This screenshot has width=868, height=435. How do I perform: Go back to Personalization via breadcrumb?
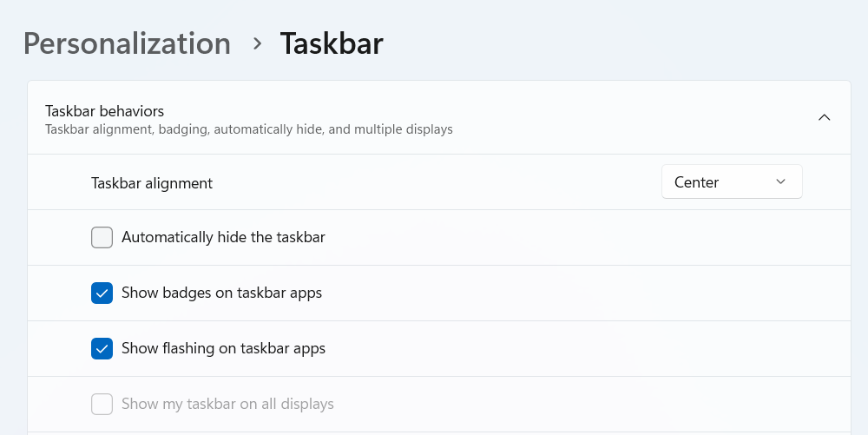click(127, 43)
